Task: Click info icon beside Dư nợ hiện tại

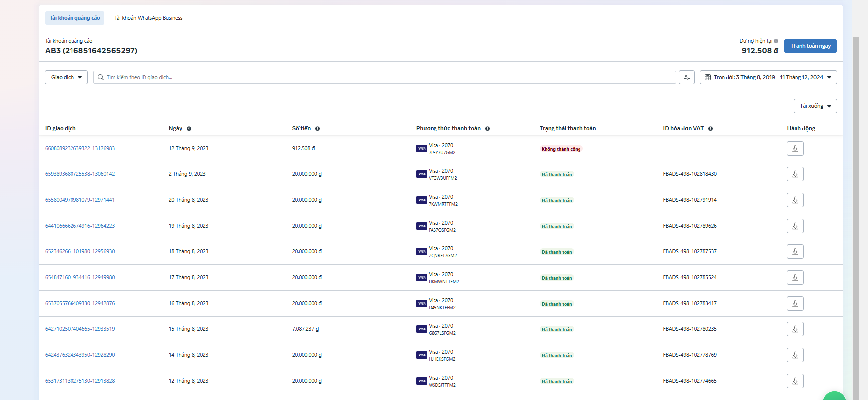Action: coord(776,41)
